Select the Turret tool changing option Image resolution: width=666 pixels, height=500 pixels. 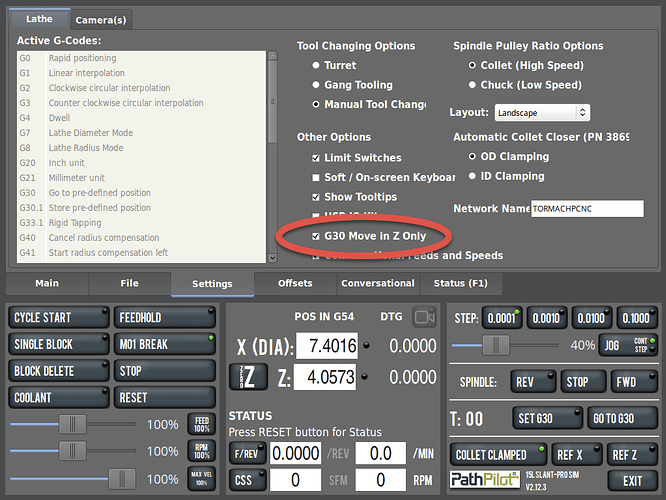316,66
